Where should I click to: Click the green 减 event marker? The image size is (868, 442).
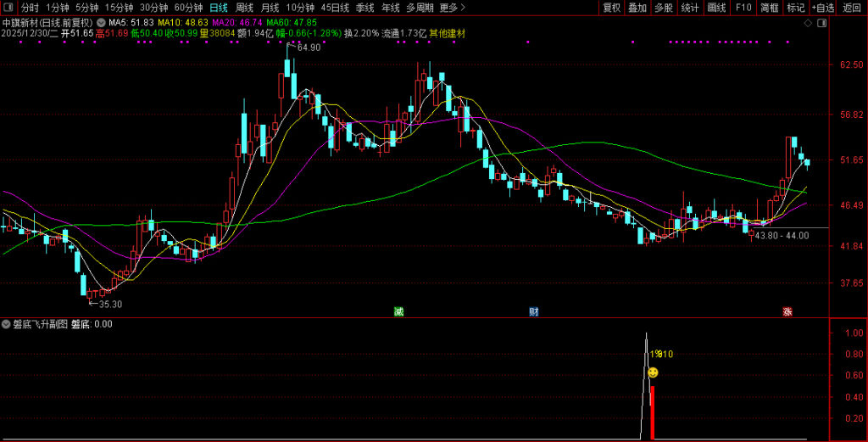click(x=398, y=311)
